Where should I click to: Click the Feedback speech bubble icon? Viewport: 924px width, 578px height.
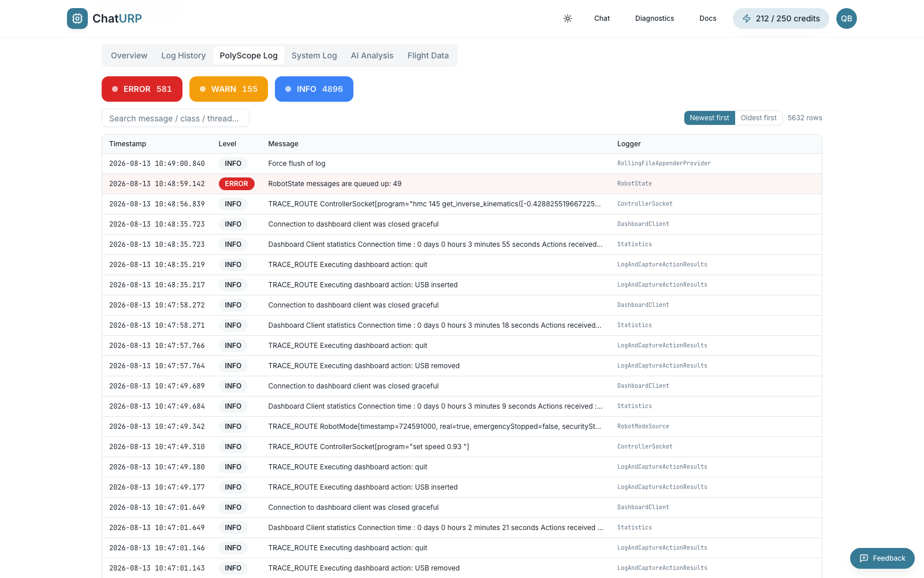pyautogui.click(x=864, y=558)
